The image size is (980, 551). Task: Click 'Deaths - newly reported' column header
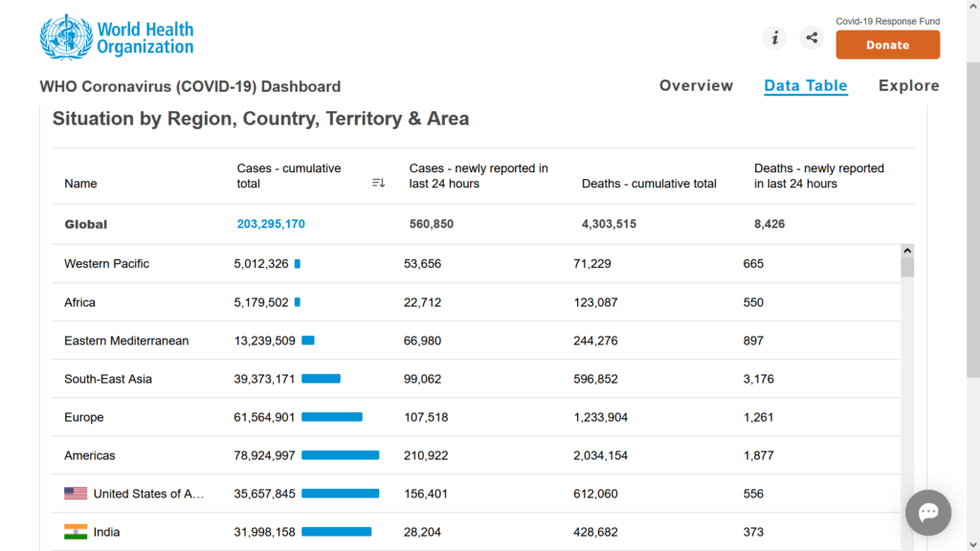coord(819,176)
